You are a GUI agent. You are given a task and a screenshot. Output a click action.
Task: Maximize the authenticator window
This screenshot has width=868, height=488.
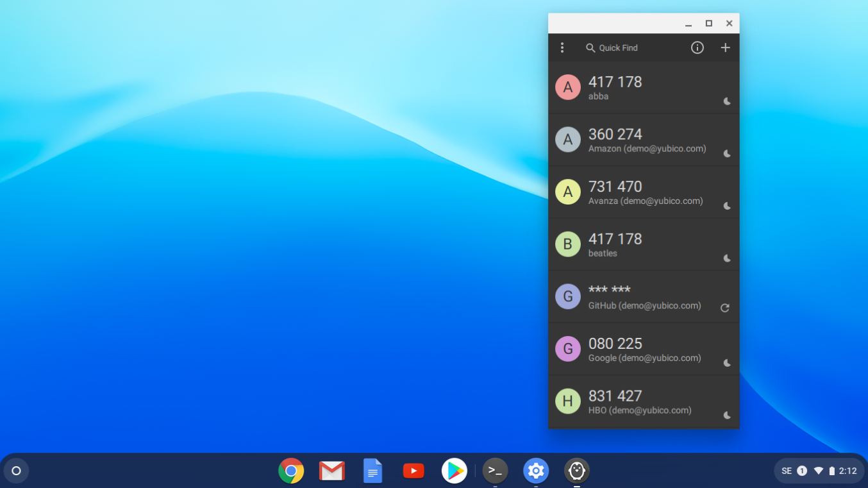(709, 24)
